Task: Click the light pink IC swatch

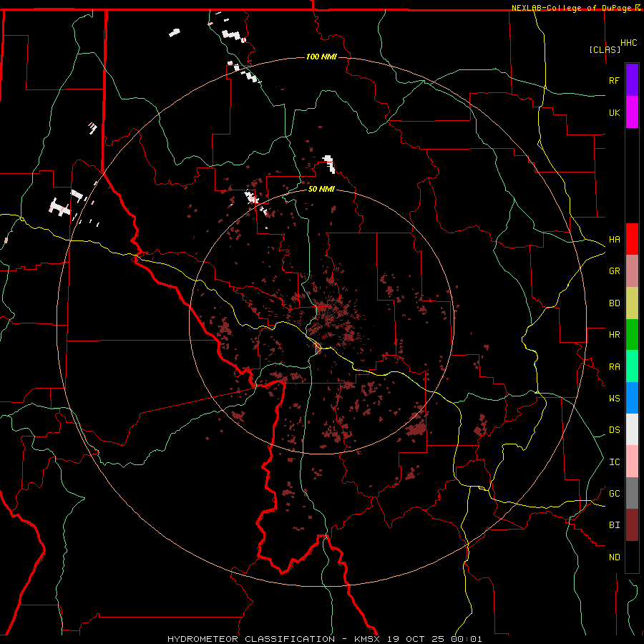Action: [x=632, y=462]
